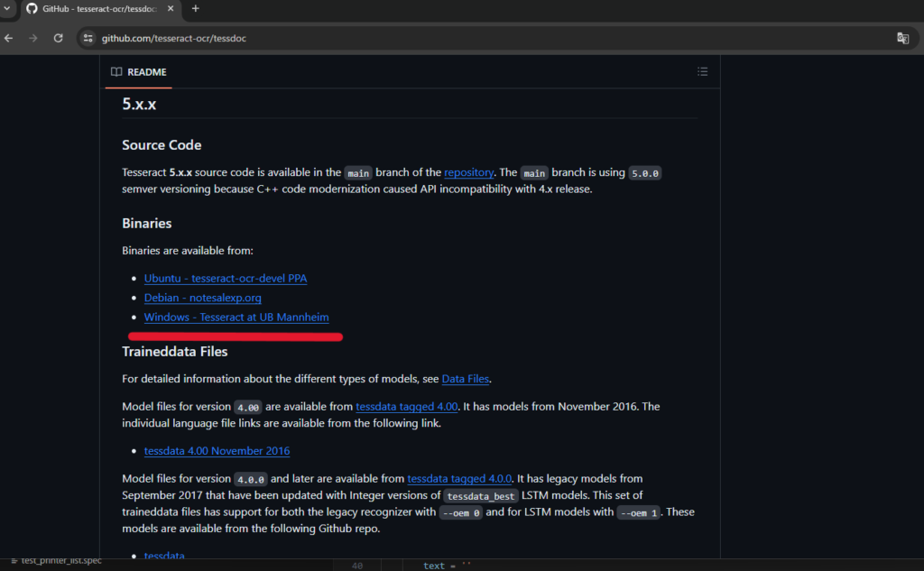Open the repository link

click(468, 172)
